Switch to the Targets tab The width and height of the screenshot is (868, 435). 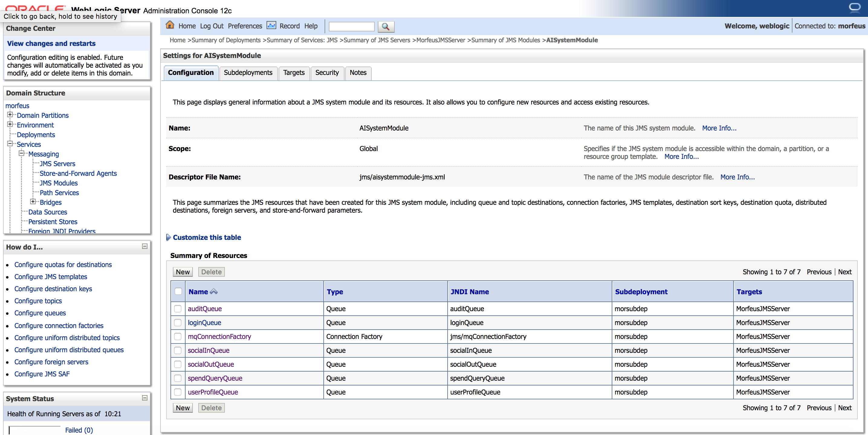pyautogui.click(x=293, y=73)
